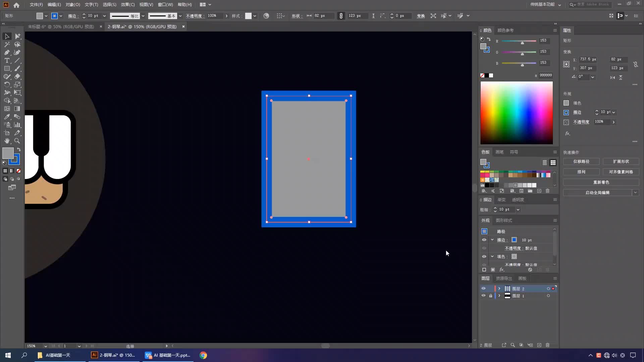
Task: Expand 图层 2 in layers panel
Action: point(499,288)
